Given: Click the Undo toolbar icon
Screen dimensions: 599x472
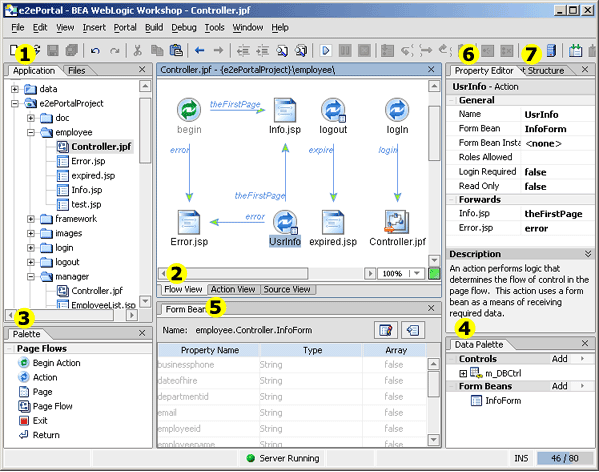Looking at the screenshot, I should [x=95, y=50].
